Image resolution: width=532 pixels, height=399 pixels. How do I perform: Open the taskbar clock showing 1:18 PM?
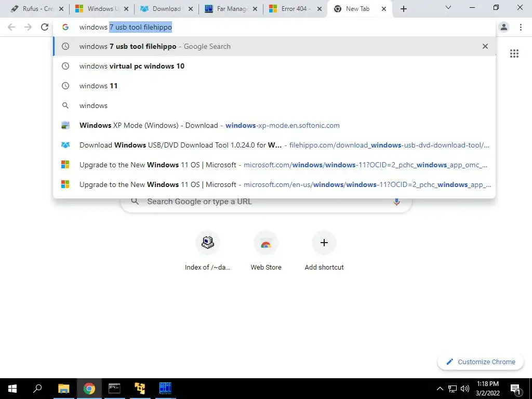[487, 389]
